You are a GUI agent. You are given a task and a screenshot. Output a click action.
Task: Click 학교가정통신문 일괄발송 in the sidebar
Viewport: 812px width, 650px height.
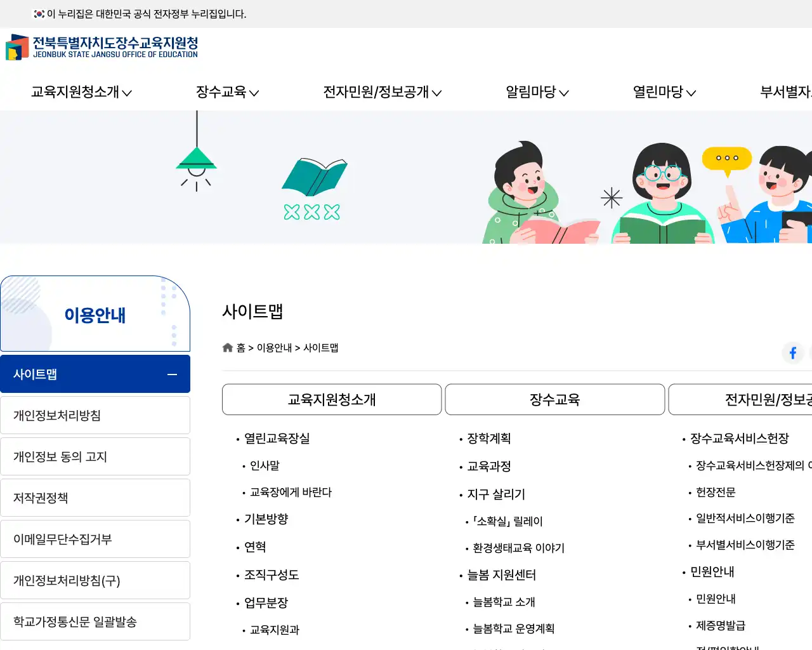[95, 621]
